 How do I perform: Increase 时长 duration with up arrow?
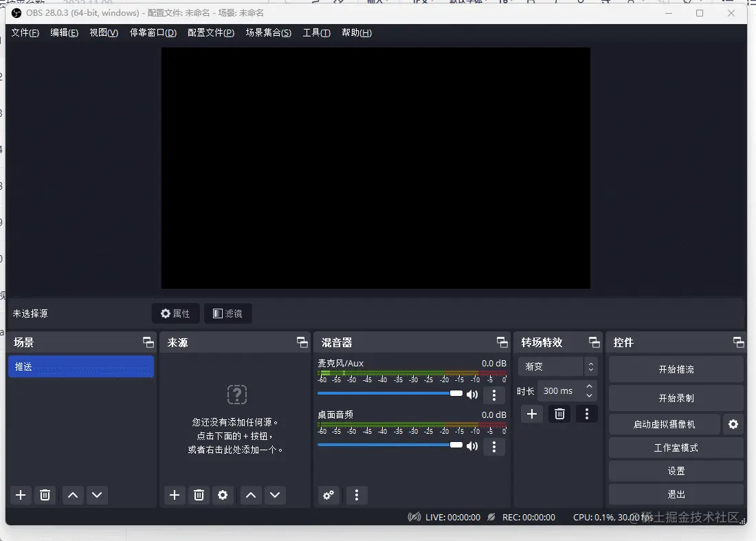[x=589, y=387]
